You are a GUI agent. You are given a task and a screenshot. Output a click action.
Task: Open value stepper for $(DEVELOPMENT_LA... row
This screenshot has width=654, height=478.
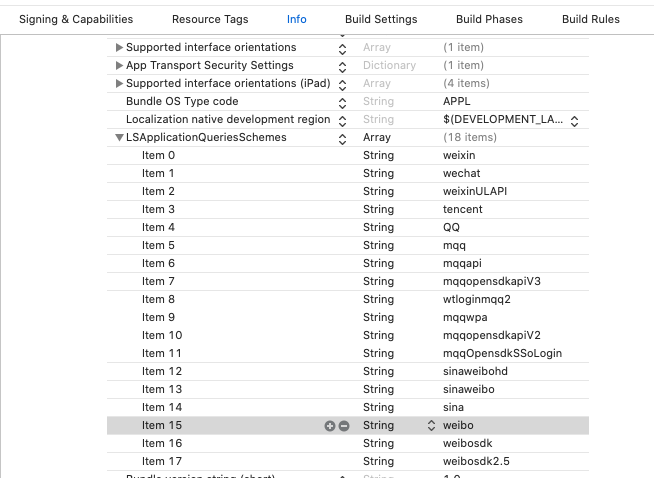click(574, 121)
